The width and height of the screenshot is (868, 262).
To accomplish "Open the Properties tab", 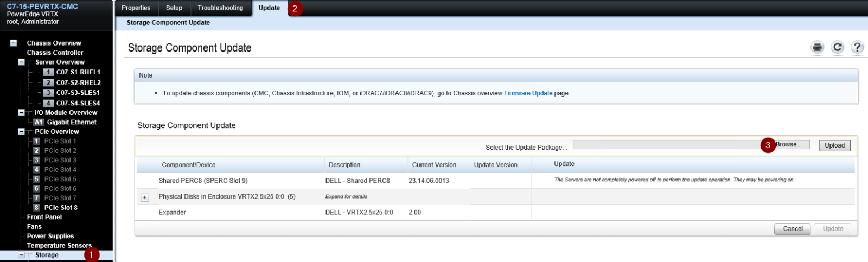I will tap(136, 8).
